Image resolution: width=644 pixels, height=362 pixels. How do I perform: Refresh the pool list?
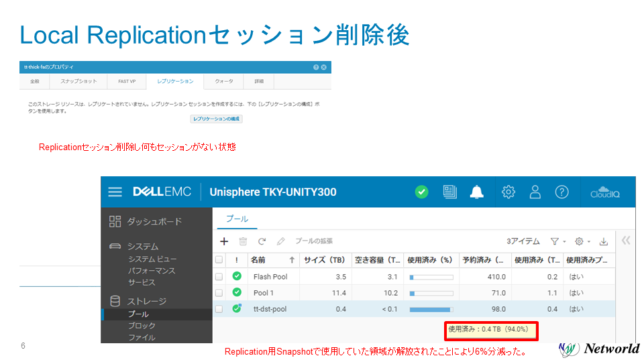coord(262,241)
